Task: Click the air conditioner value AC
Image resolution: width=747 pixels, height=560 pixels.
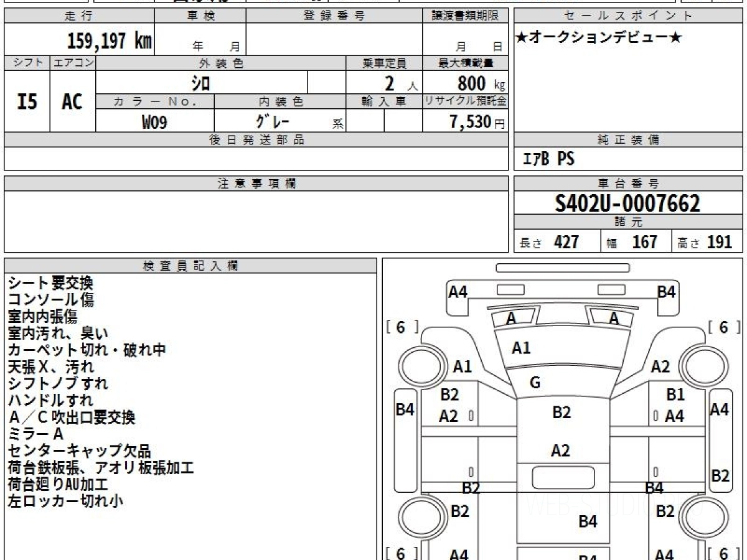Action: pos(72,101)
